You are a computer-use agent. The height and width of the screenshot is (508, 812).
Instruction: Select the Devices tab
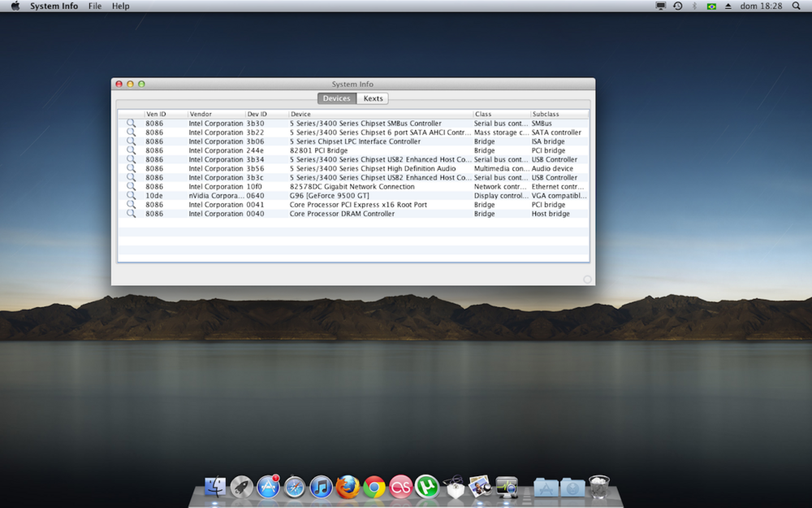click(x=336, y=98)
